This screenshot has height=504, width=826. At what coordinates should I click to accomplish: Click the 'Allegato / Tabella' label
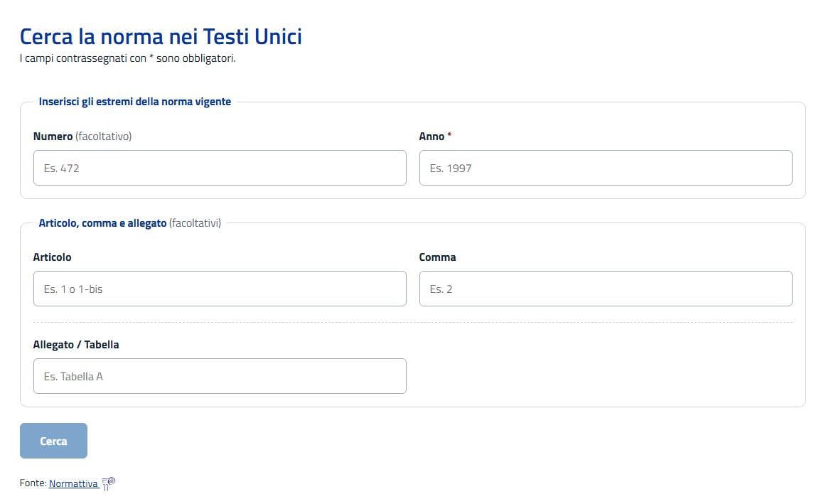tap(76, 345)
